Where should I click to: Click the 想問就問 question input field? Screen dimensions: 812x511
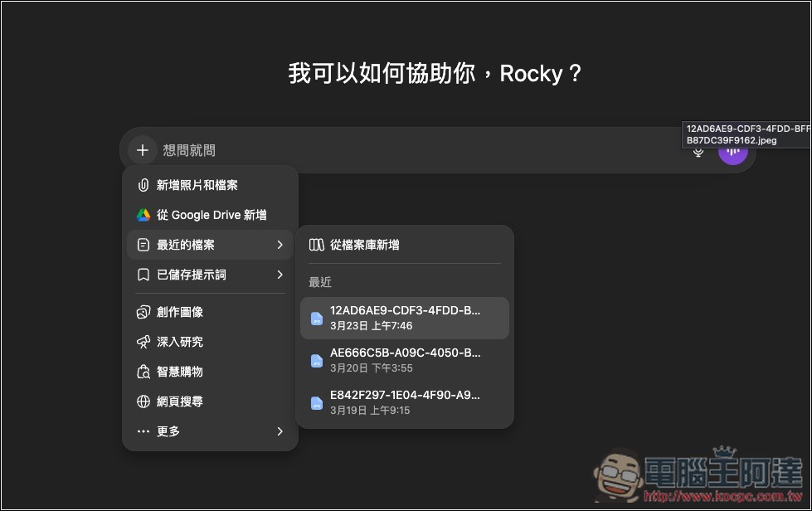click(x=191, y=150)
